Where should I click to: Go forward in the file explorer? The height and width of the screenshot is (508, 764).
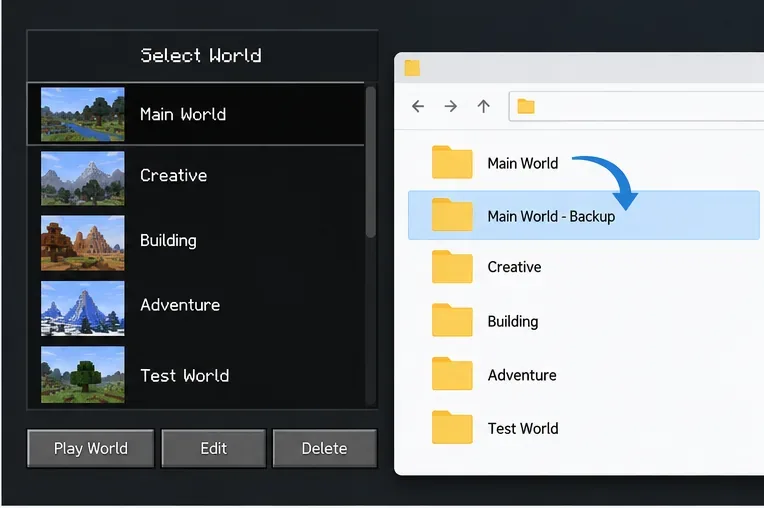[451, 106]
